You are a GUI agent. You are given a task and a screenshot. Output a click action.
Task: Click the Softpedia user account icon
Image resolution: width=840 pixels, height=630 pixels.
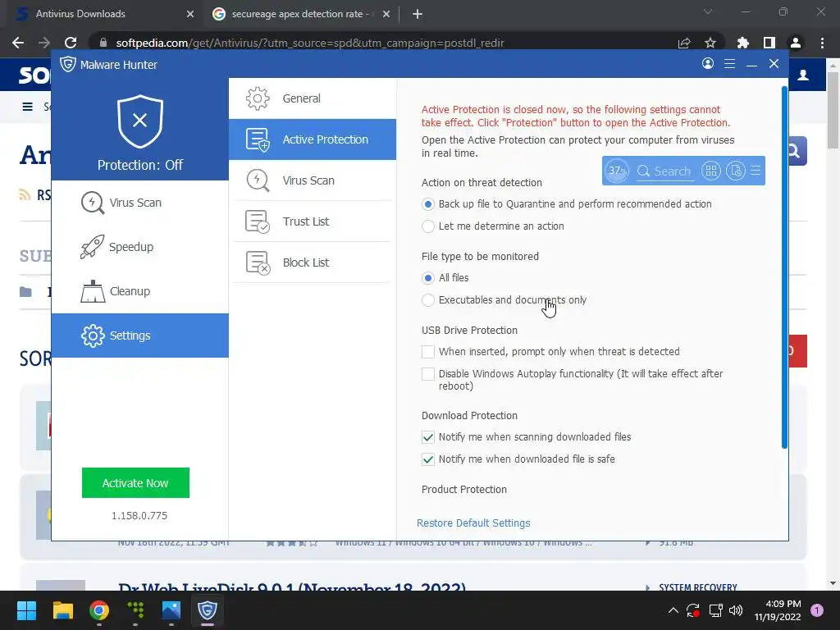pos(803,75)
